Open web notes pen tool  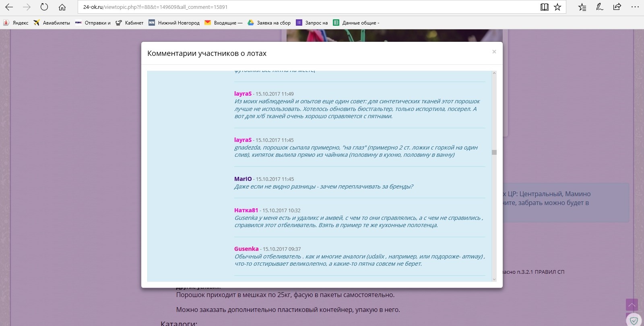(x=600, y=7)
